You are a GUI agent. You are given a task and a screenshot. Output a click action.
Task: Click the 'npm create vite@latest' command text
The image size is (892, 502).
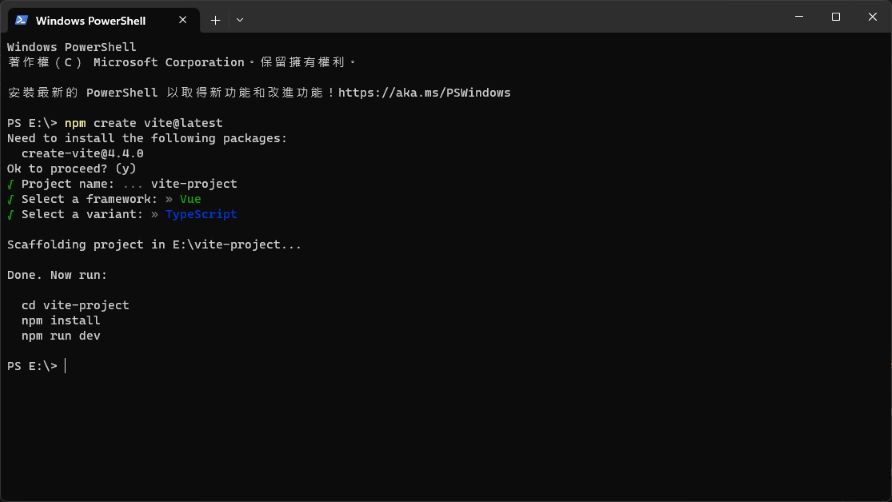(x=143, y=123)
